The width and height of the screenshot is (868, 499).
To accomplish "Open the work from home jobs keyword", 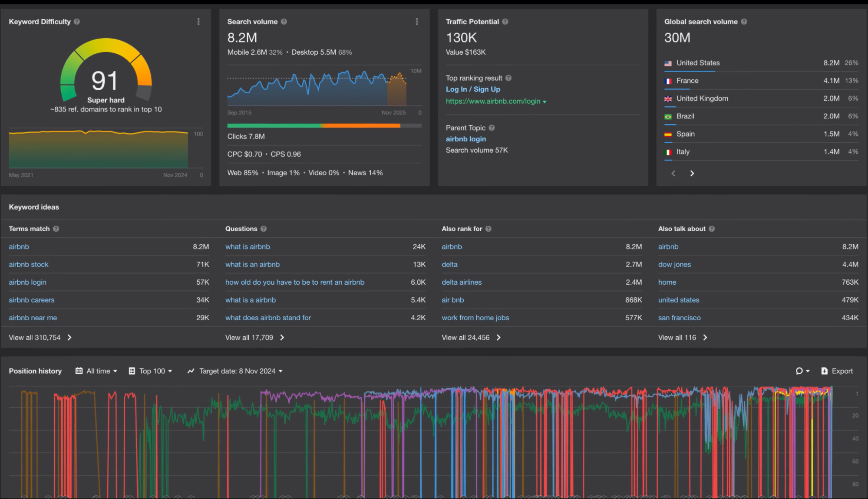I will point(475,318).
